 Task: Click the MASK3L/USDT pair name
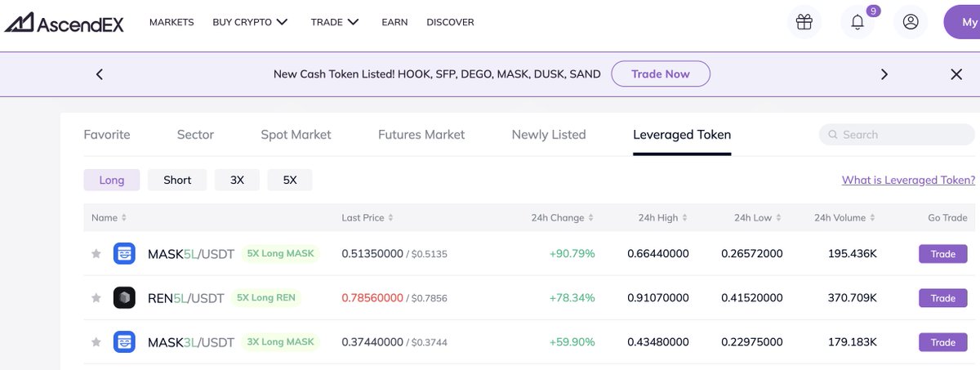(x=191, y=342)
